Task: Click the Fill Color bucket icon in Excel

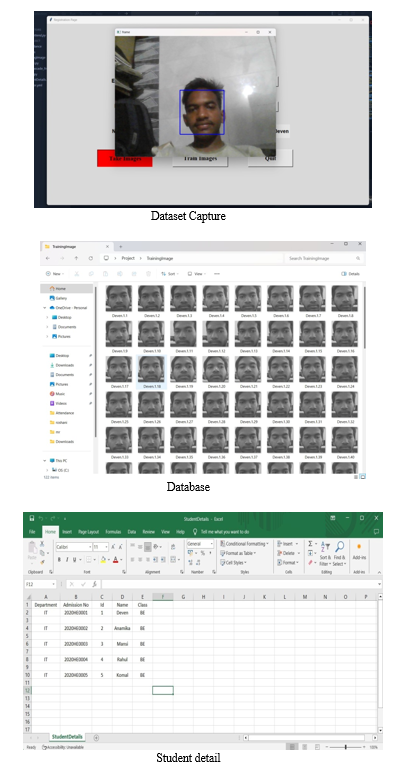Action: click(x=103, y=560)
